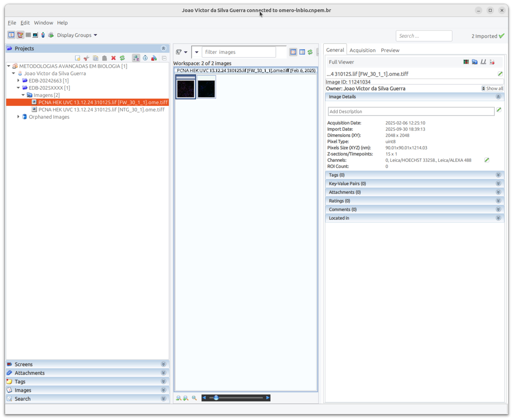Delete selected item with the red X icon
513x420 pixels.
[113, 58]
